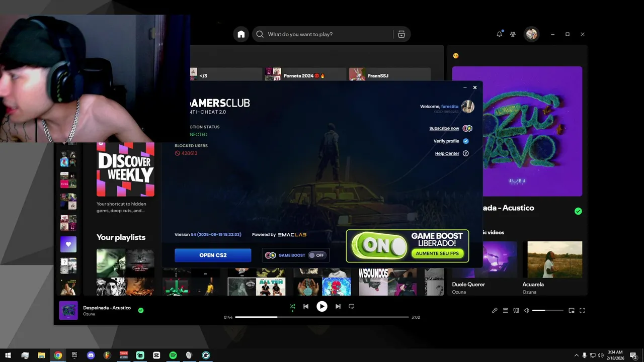
Task: Open the Windows Start menu
Action: click(8, 355)
